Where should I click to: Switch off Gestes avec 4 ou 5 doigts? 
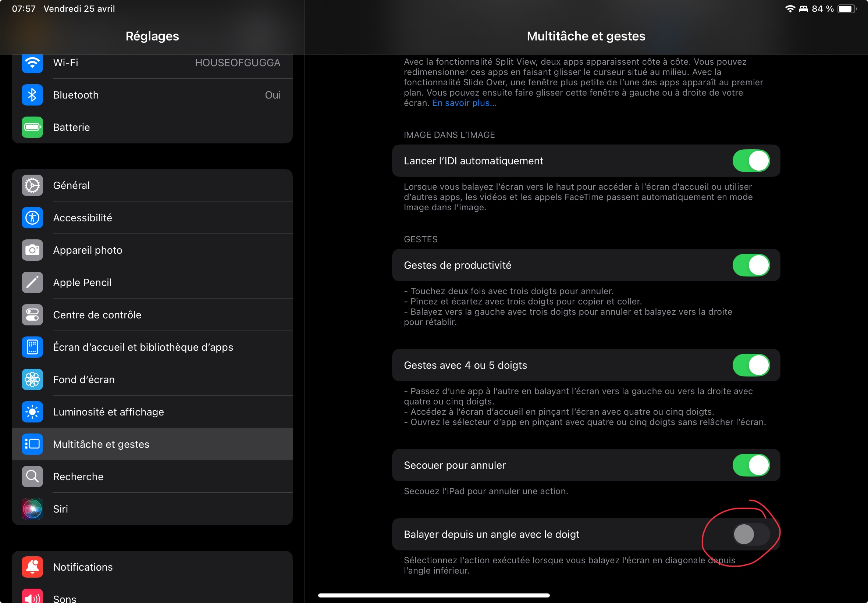(750, 365)
